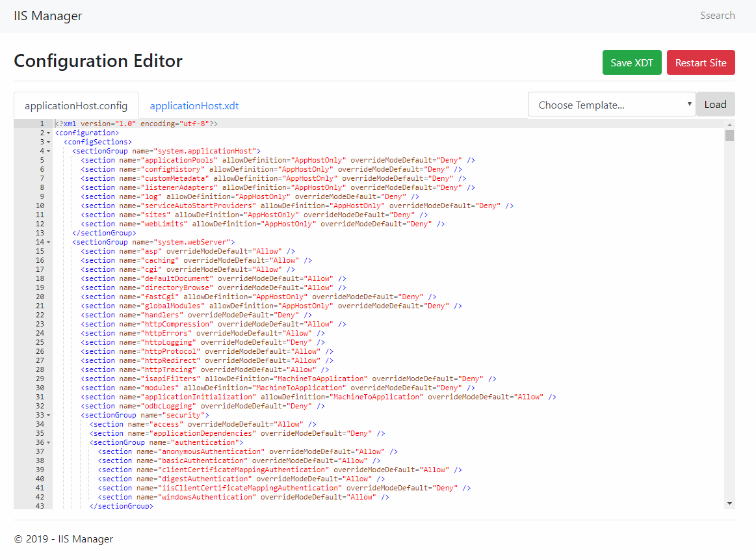The width and height of the screenshot is (756, 560).
Task: Fold system.webServer sectionGroup at line 14
Action: point(48,243)
